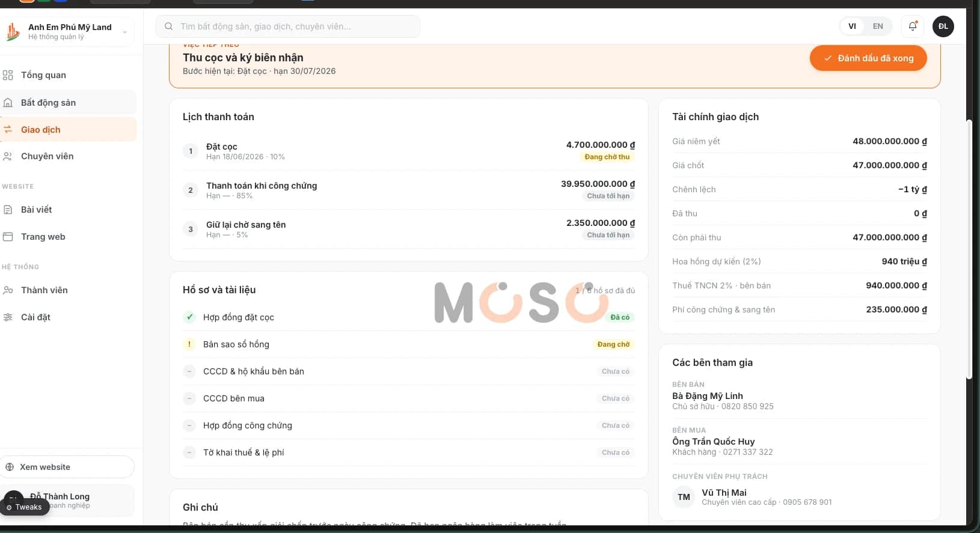Screen dimensions: 980x533
Task: Switch interface language to VI
Action: (852, 26)
